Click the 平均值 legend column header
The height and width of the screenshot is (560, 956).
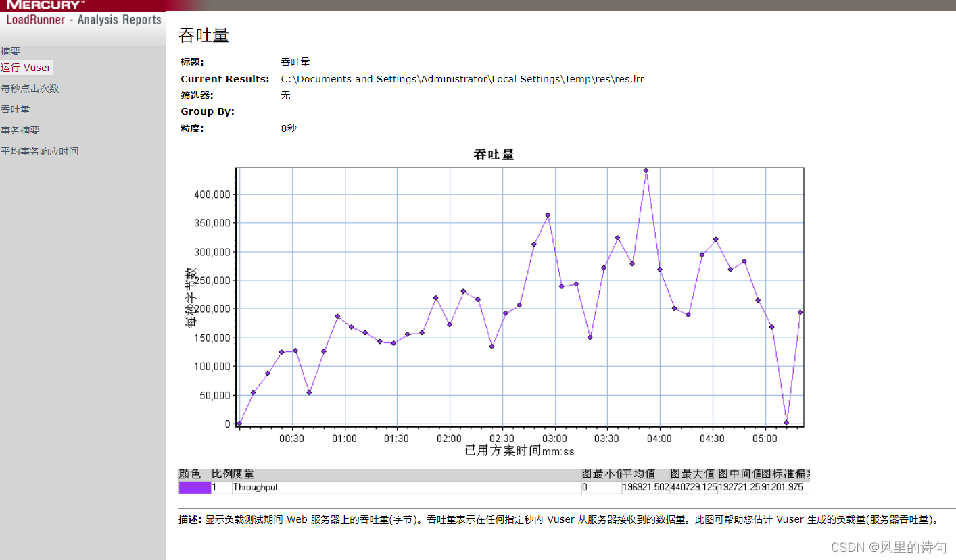click(x=639, y=475)
